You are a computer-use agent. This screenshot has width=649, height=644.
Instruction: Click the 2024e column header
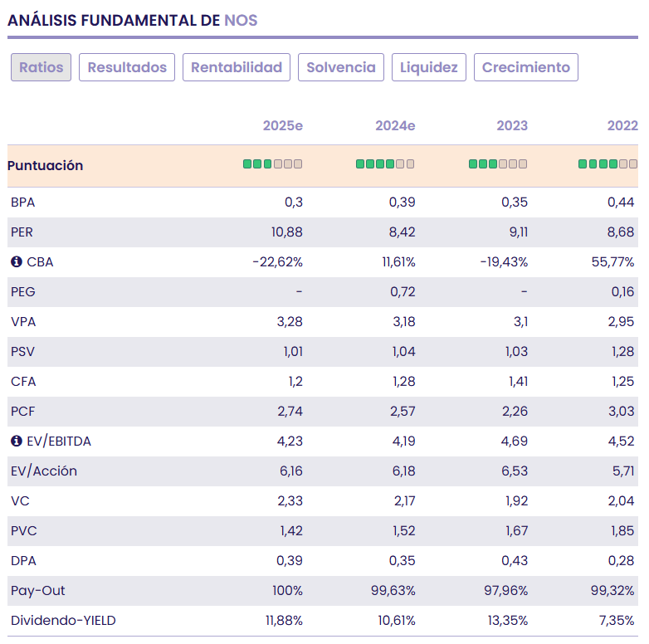click(x=395, y=126)
